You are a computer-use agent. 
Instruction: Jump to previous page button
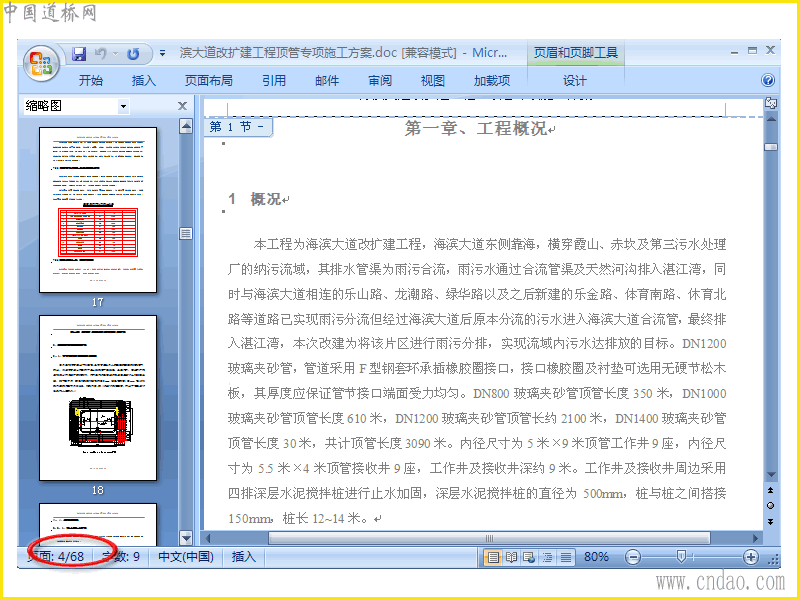point(770,490)
